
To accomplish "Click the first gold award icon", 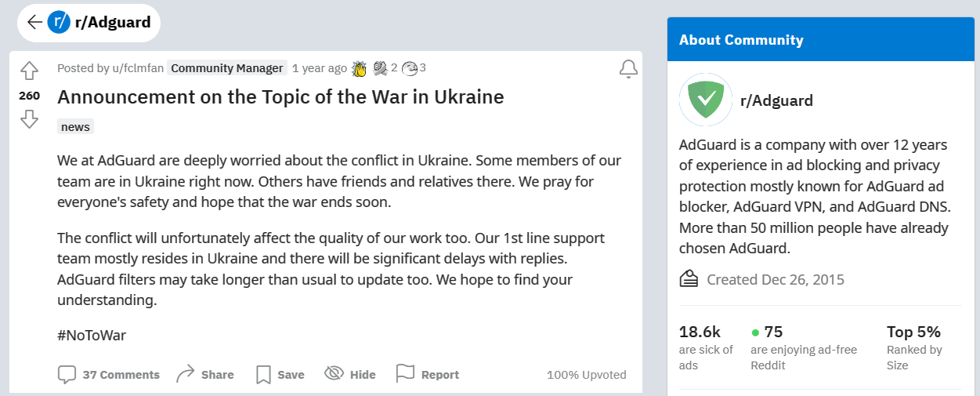I will click(360, 68).
